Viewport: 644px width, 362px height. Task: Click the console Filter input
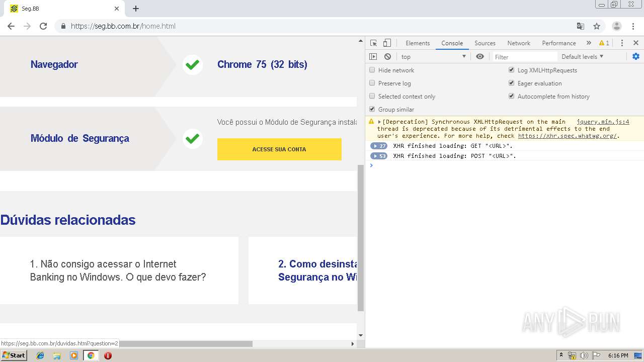[525, 57]
